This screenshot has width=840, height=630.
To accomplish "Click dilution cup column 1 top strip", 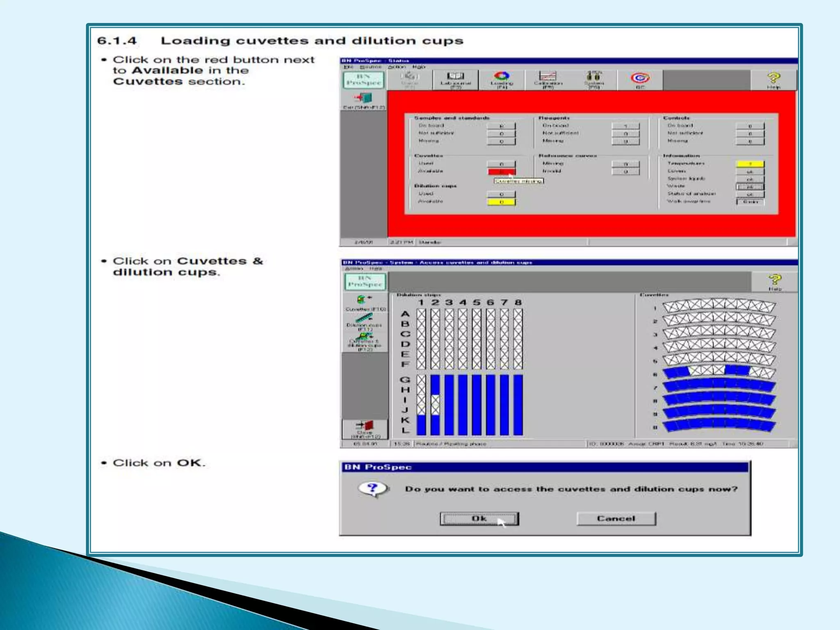I will [x=421, y=339].
